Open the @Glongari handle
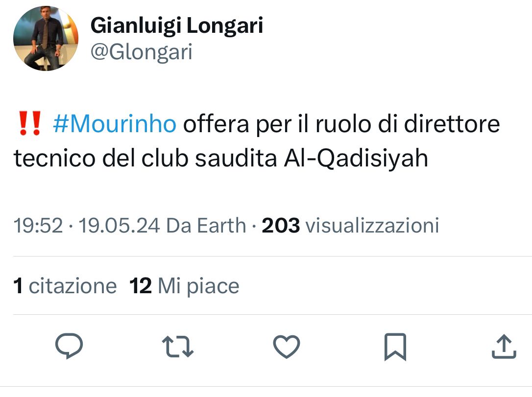The image size is (532, 397). point(141,52)
